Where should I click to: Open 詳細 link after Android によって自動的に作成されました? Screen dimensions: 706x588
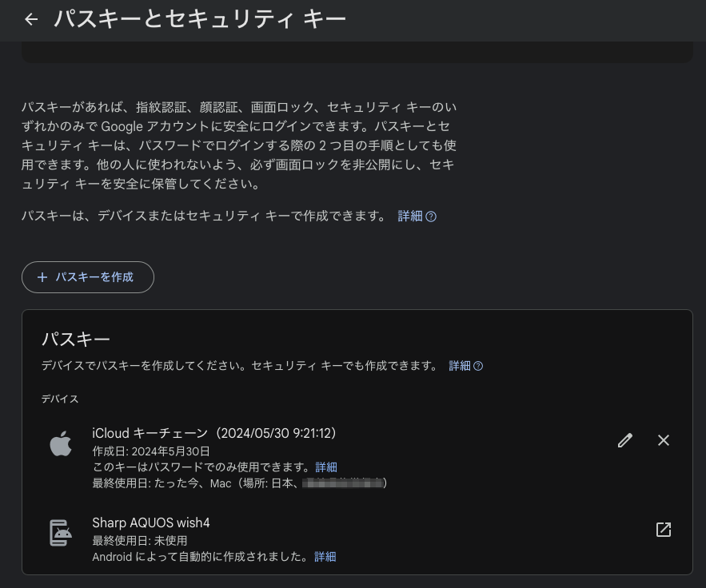[325, 557]
